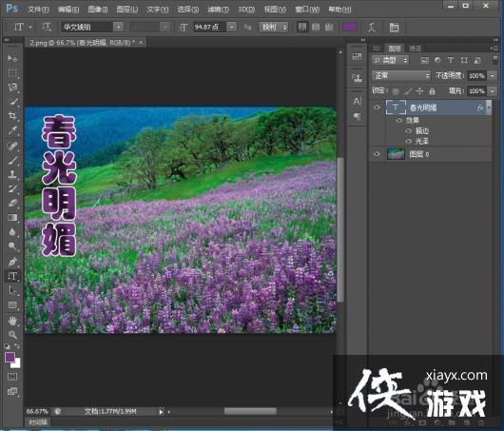Screen dimensions: 504x431
Task: Select the Clone Stamp tool
Action: tap(12, 174)
